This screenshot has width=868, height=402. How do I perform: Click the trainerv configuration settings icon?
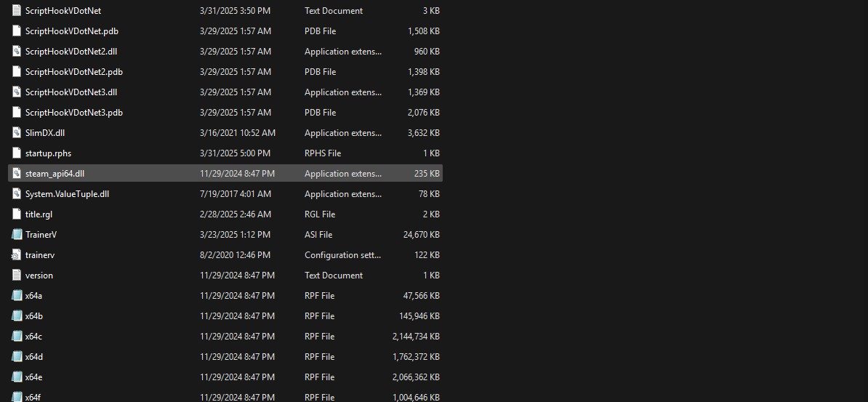coord(17,255)
